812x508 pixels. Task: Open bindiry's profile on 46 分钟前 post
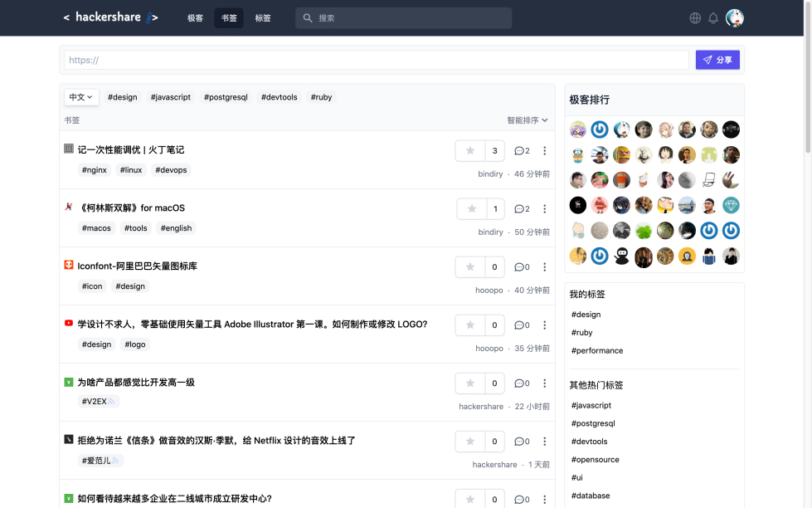pos(490,174)
